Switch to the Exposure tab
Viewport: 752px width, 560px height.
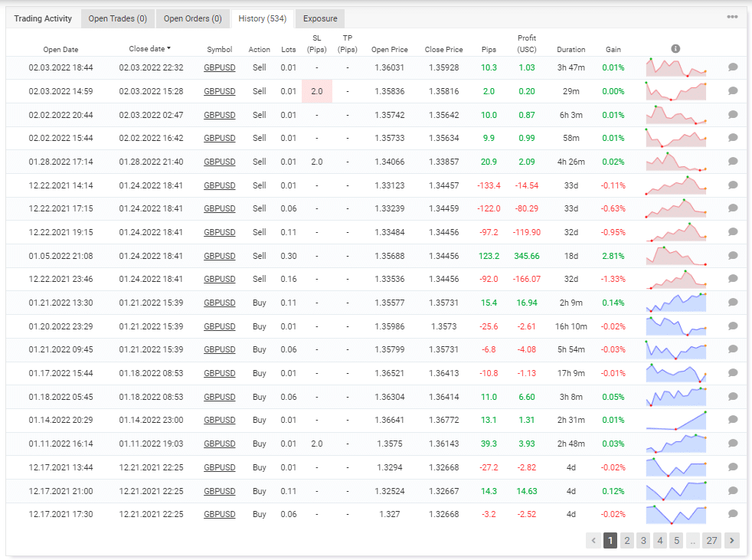pyautogui.click(x=320, y=18)
